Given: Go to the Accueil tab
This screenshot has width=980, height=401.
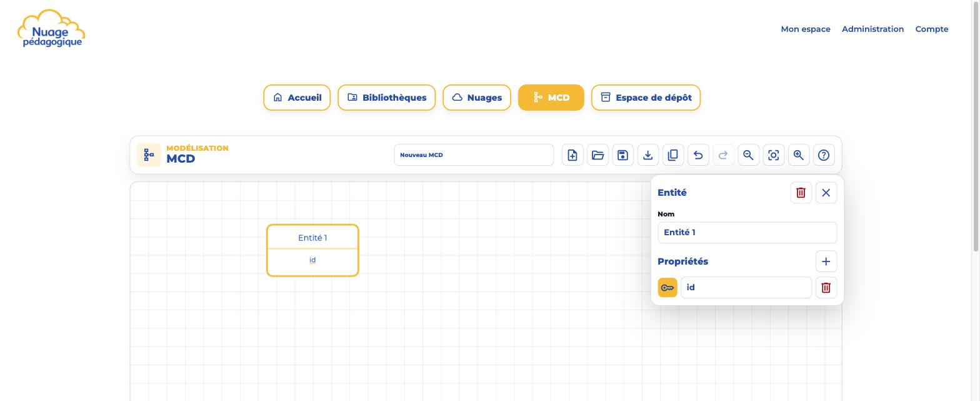Looking at the screenshot, I should pos(297,98).
